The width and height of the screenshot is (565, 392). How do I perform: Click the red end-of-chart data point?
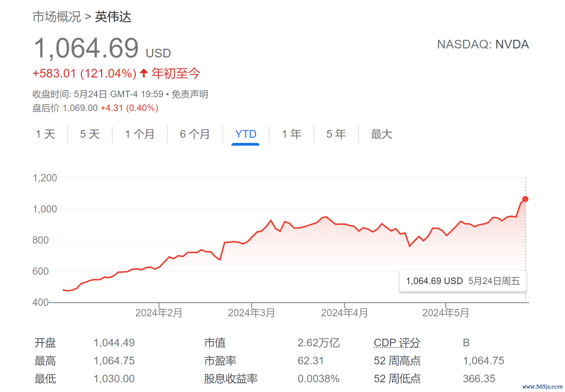[525, 199]
